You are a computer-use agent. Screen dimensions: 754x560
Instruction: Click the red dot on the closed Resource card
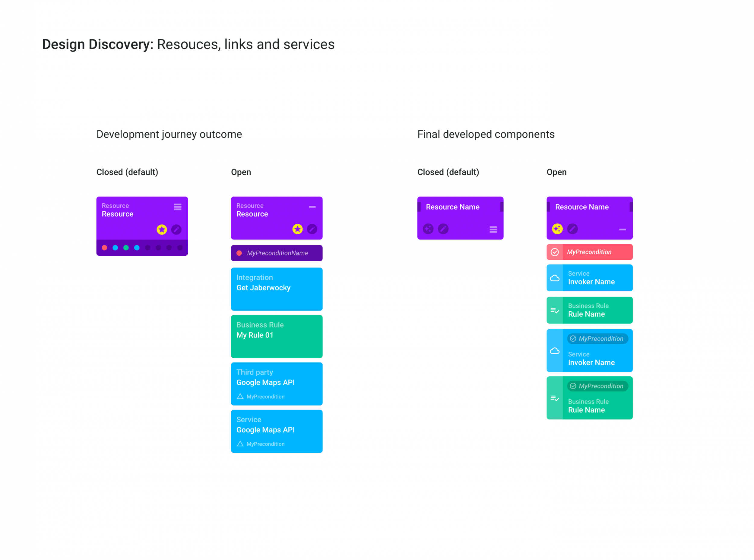coord(104,248)
